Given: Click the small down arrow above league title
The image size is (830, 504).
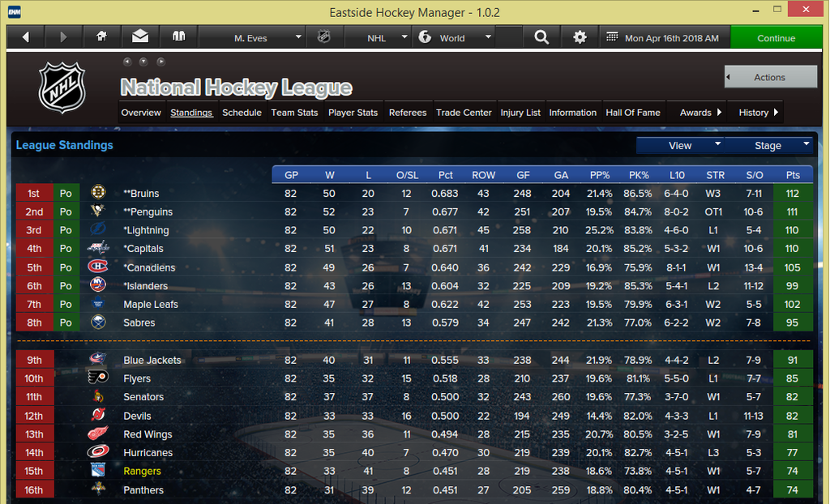Looking at the screenshot, I should pyautogui.click(x=143, y=62).
